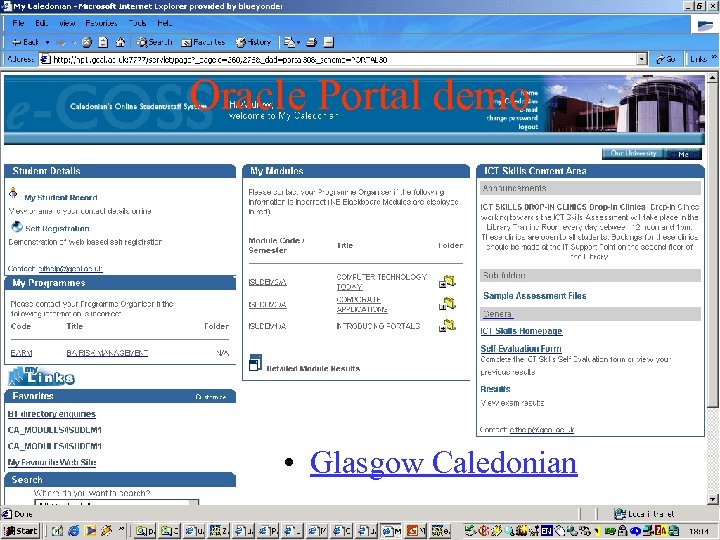This screenshot has height=540, width=720.
Task: Open folder icon for Introducing Portals module
Action: pyautogui.click(x=447, y=326)
